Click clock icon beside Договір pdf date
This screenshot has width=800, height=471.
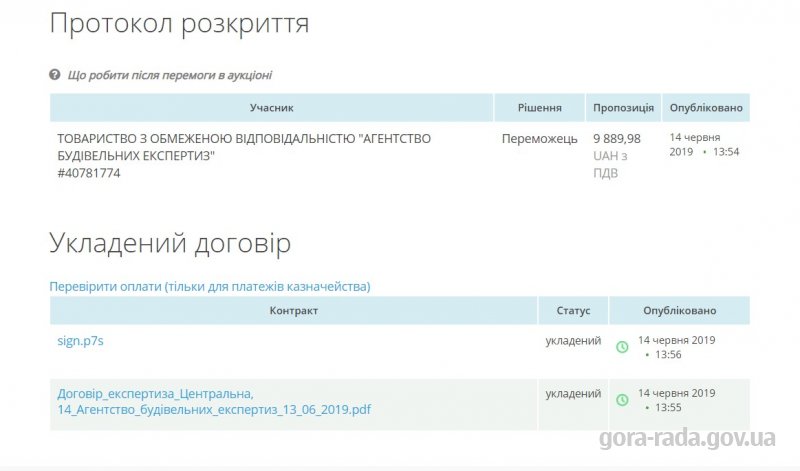(622, 400)
